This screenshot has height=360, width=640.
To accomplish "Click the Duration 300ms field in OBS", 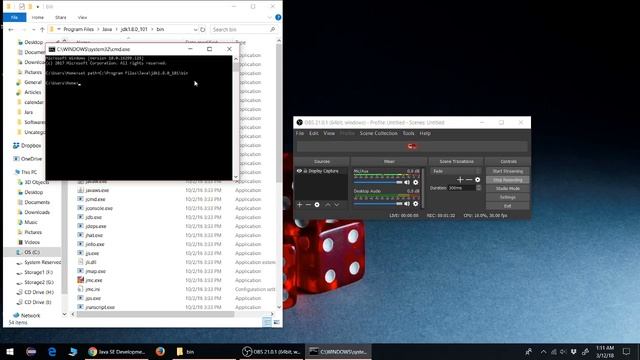I will pos(462,188).
